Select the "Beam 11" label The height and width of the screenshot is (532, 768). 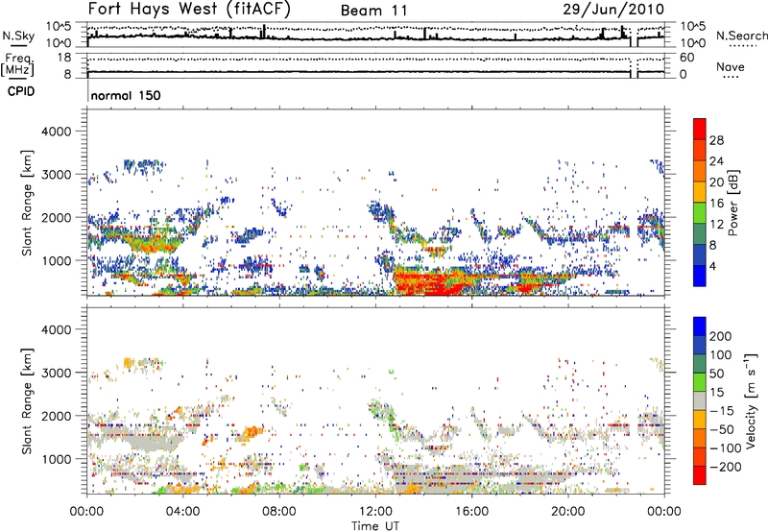[373, 11]
